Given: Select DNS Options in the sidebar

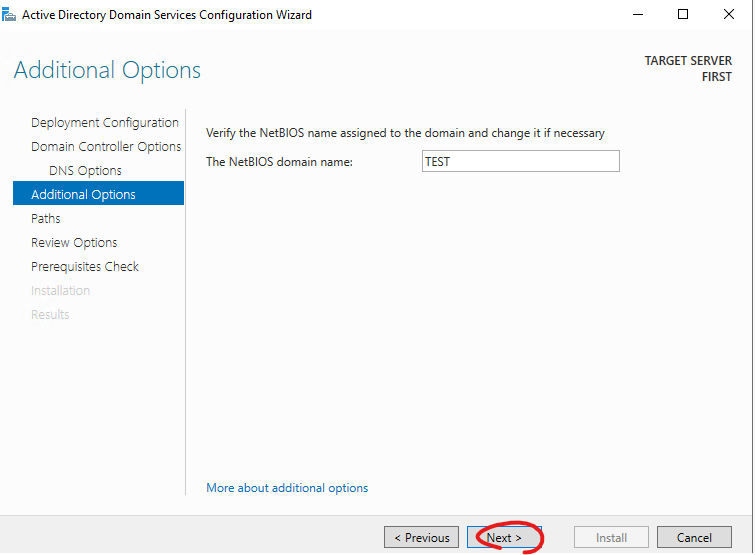Looking at the screenshot, I should [x=85, y=170].
